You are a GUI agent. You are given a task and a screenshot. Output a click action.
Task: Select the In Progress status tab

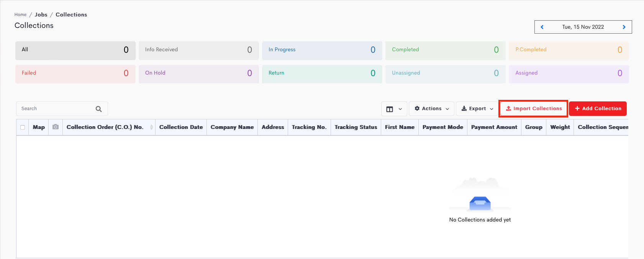[x=322, y=50]
